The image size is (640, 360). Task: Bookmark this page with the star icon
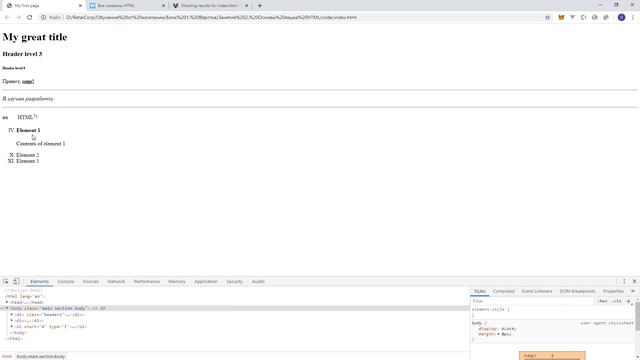tap(547, 18)
